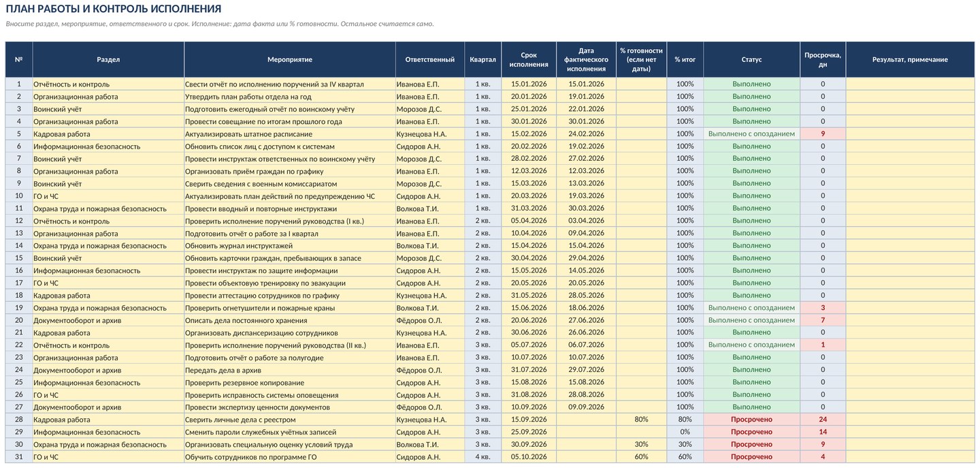Click "Провести вводный и повторные инструктажи" cell

coord(290,208)
